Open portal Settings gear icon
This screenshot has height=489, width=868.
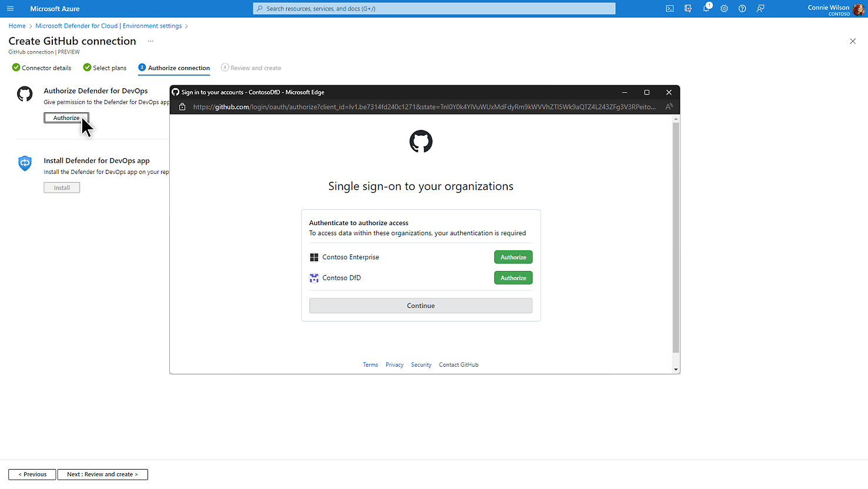(x=724, y=9)
